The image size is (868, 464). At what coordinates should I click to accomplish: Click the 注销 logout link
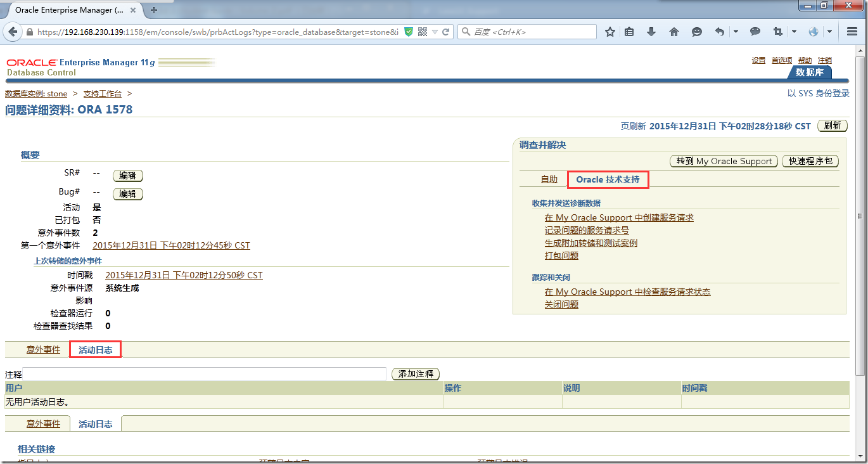pyautogui.click(x=825, y=60)
